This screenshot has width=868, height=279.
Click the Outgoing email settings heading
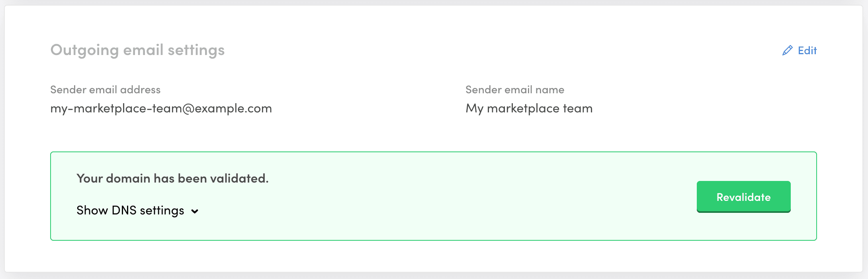[137, 50]
